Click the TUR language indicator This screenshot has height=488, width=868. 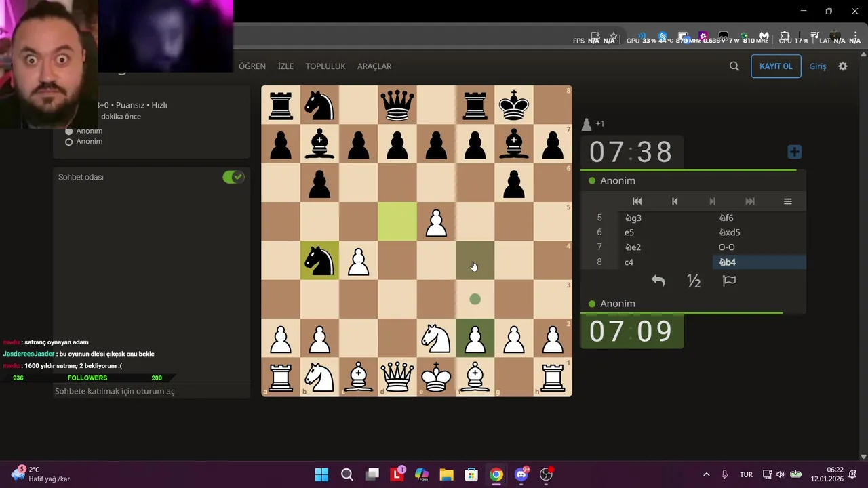(x=746, y=474)
